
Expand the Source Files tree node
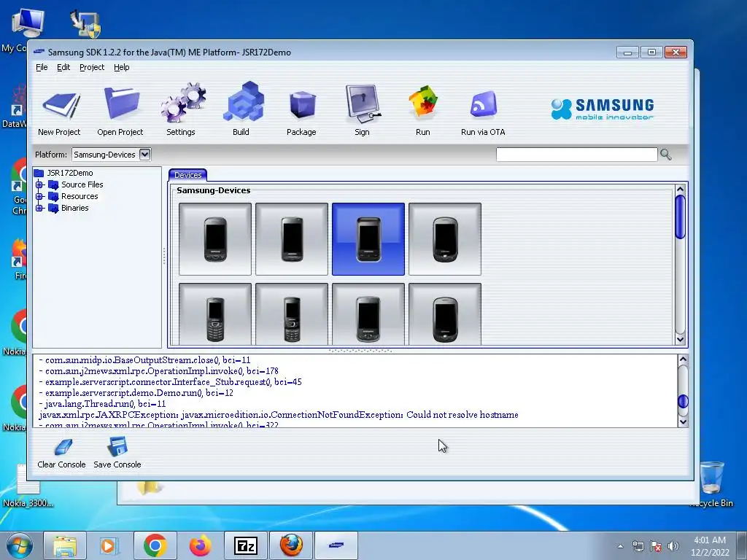tap(39, 184)
